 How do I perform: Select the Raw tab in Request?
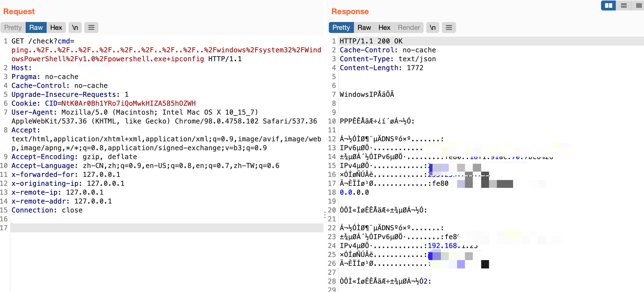[x=36, y=27]
